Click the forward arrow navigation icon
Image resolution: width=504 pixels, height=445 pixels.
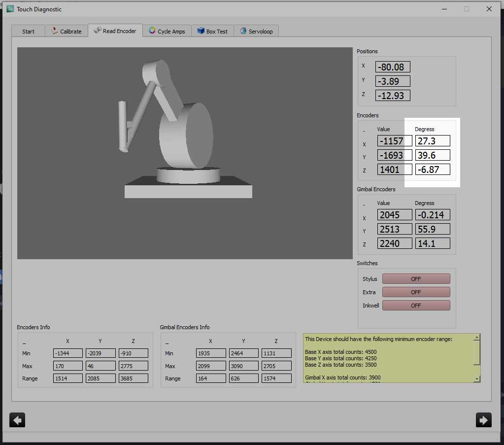(483, 419)
